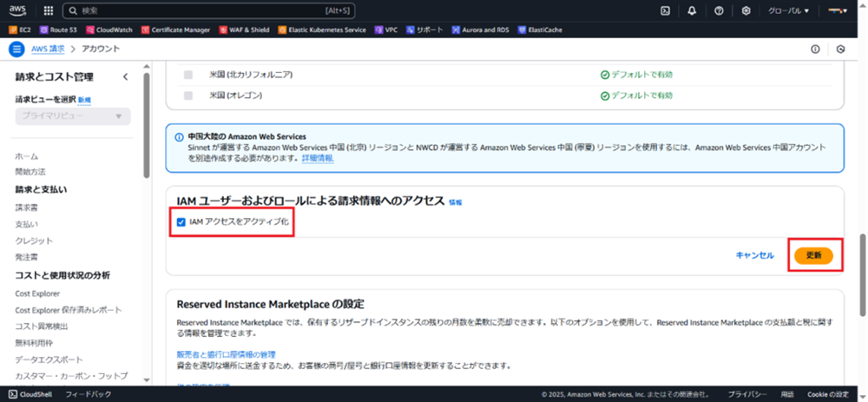Check the 米国 (北カリフォルニア) region checkbox
The image size is (868, 402).
tap(188, 75)
